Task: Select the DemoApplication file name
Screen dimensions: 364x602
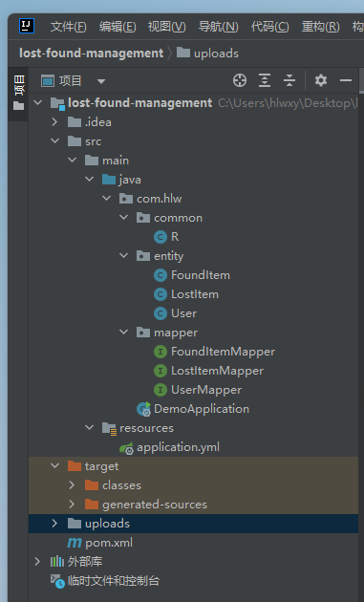Action: pyautogui.click(x=202, y=409)
